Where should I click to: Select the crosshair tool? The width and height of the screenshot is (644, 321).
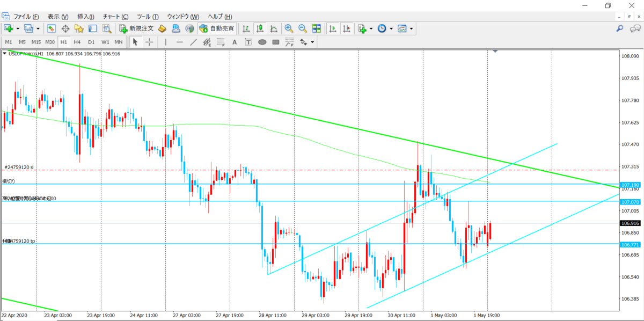coord(149,42)
